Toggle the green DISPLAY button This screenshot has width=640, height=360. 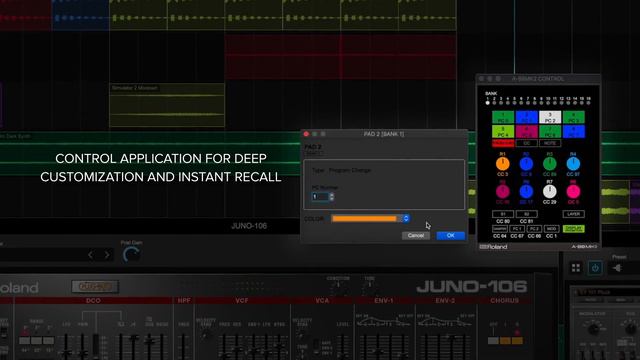pos(573,229)
